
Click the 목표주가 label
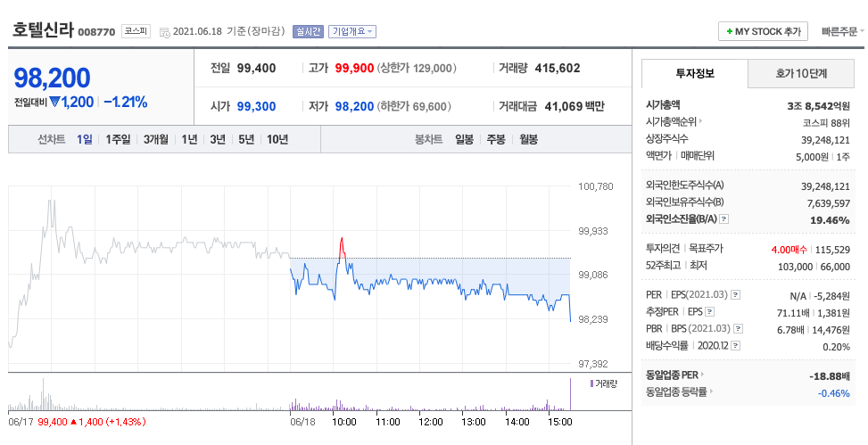(x=706, y=249)
